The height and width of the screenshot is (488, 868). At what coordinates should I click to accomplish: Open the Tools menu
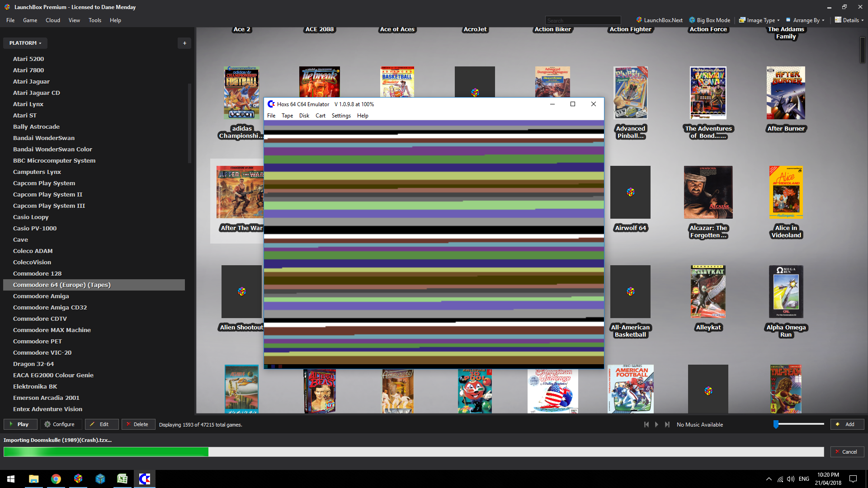[x=95, y=20]
